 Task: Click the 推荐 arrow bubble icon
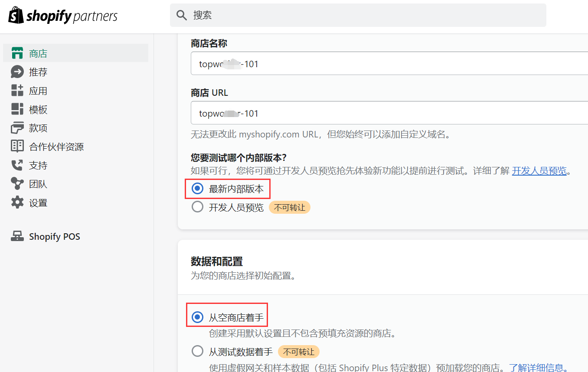pyautogui.click(x=17, y=72)
